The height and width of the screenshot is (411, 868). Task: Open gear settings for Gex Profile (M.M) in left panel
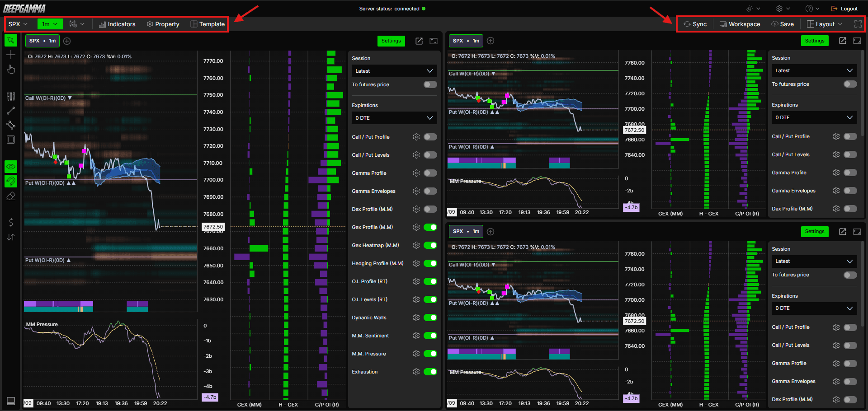pos(416,227)
